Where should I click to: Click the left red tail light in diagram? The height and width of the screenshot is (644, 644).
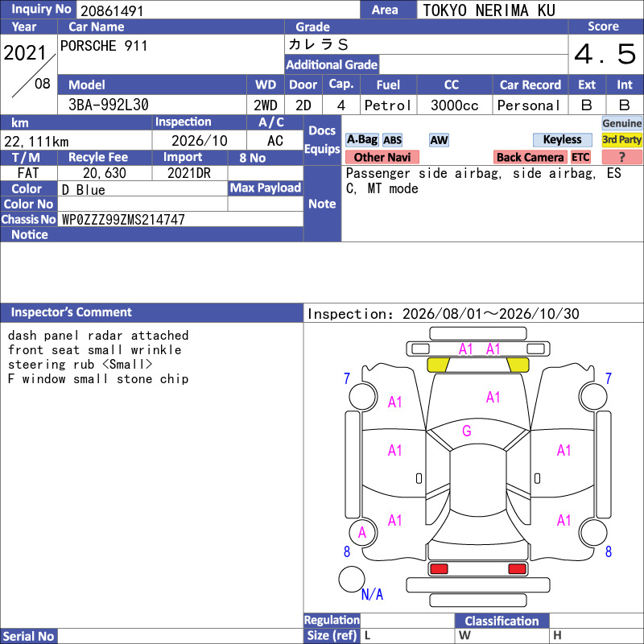point(439,569)
